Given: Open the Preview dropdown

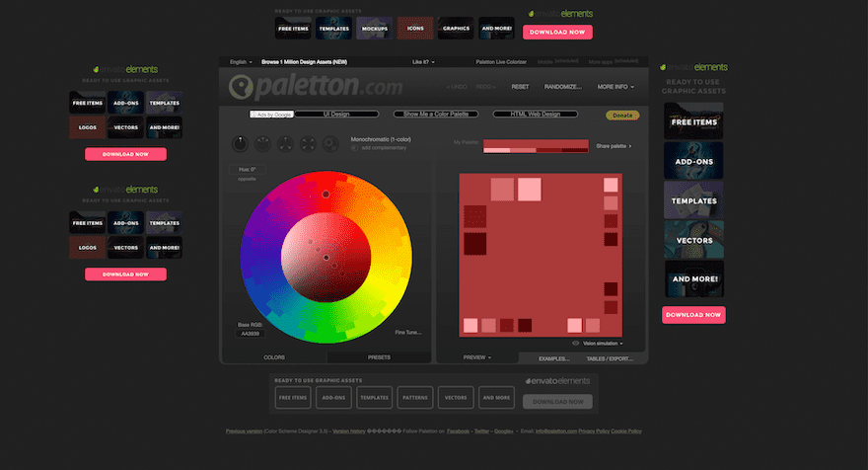Looking at the screenshot, I should point(477,357).
